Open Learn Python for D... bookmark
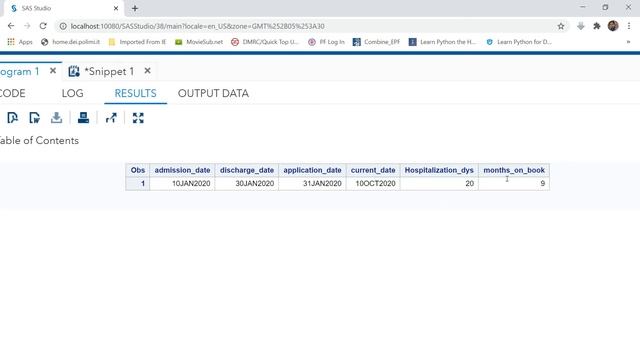Viewport: 640px width, 360px height. [518, 42]
